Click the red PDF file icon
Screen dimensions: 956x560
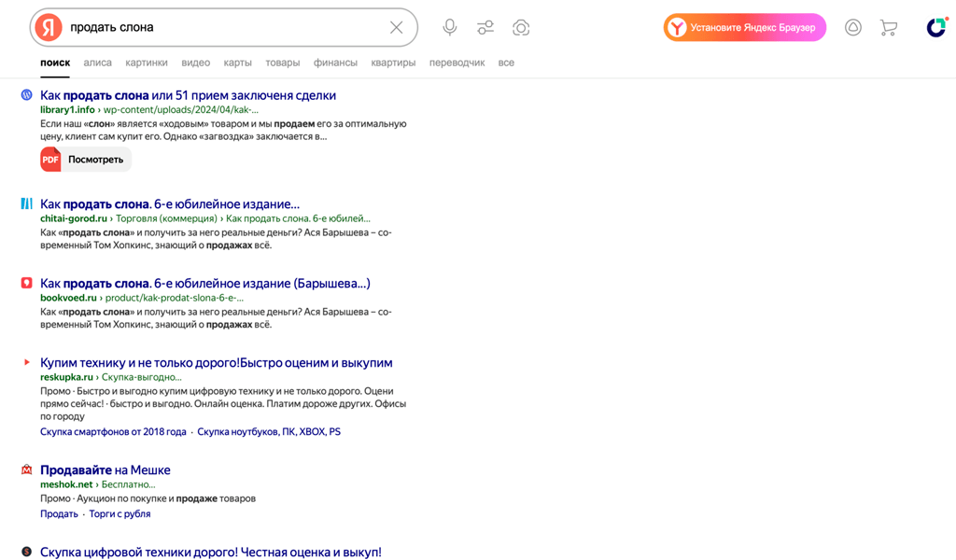point(50,160)
